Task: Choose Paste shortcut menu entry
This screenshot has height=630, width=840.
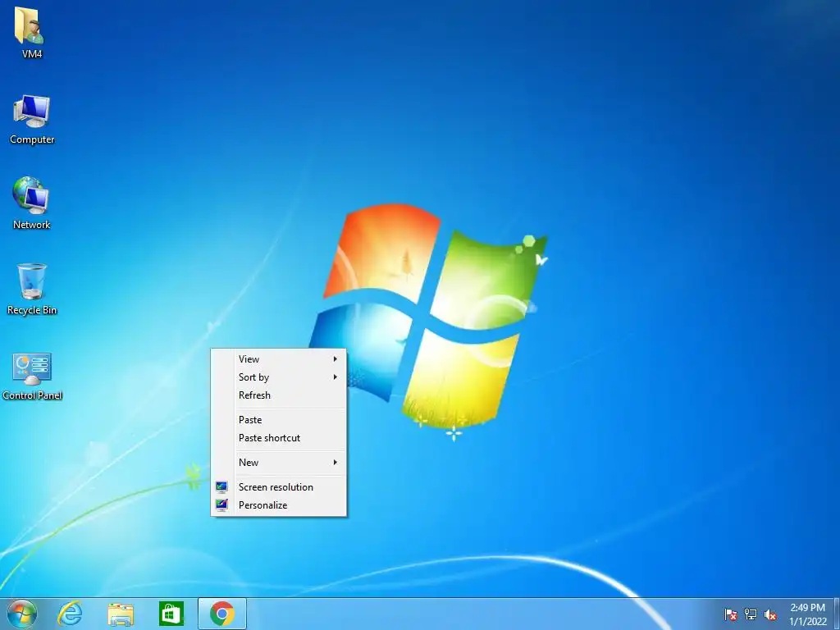Action: click(x=279, y=438)
